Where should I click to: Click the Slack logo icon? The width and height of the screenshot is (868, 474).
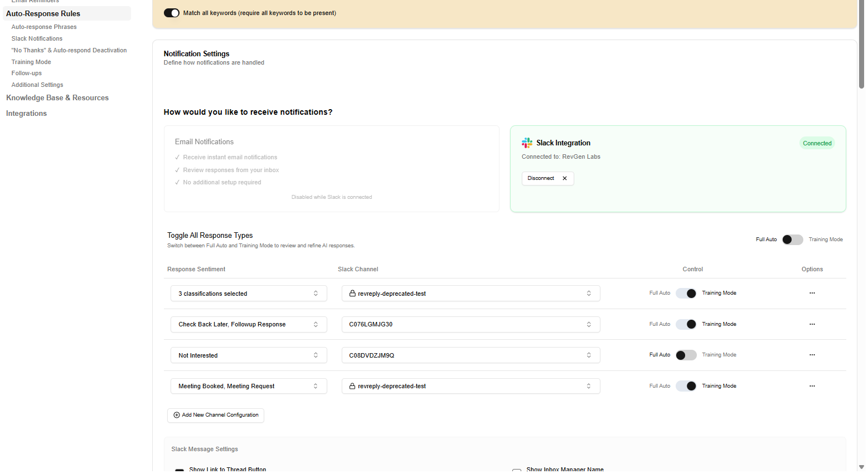(527, 143)
